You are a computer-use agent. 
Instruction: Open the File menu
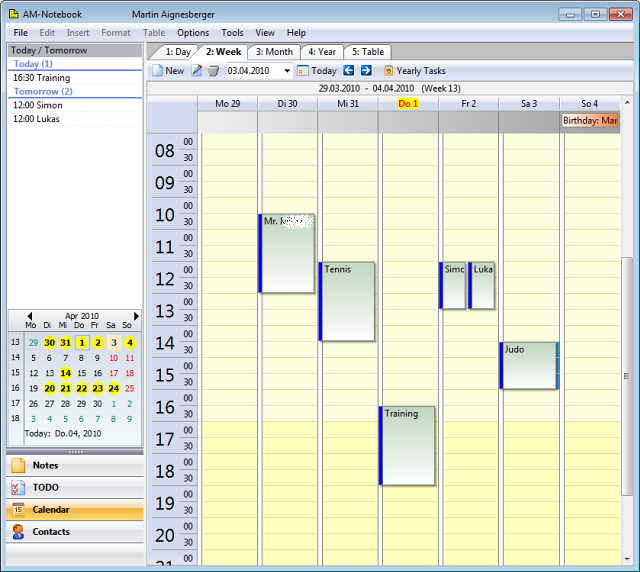point(20,33)
